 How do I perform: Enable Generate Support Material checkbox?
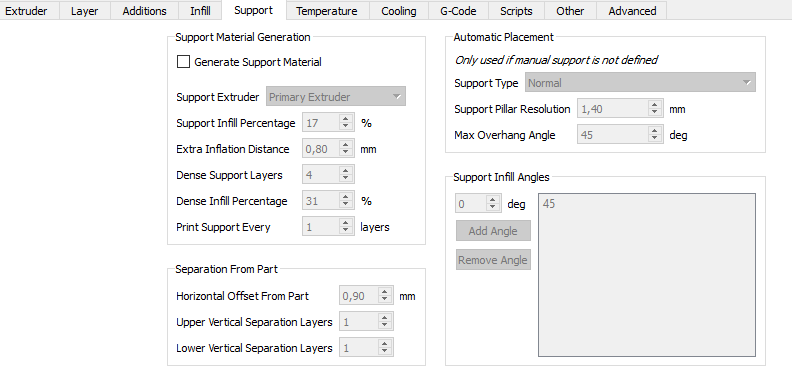point(183,62)
